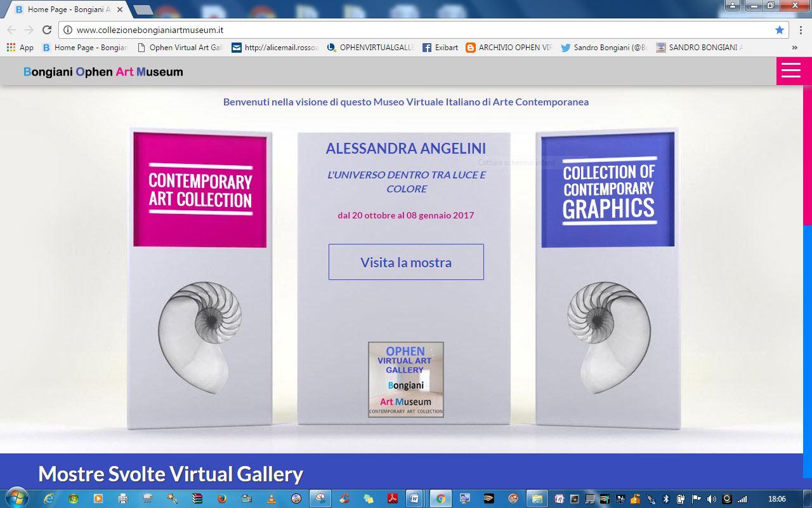Open VLC media player from taskbar
Viewport: 812px width, 508px height.
click(271, 498)
